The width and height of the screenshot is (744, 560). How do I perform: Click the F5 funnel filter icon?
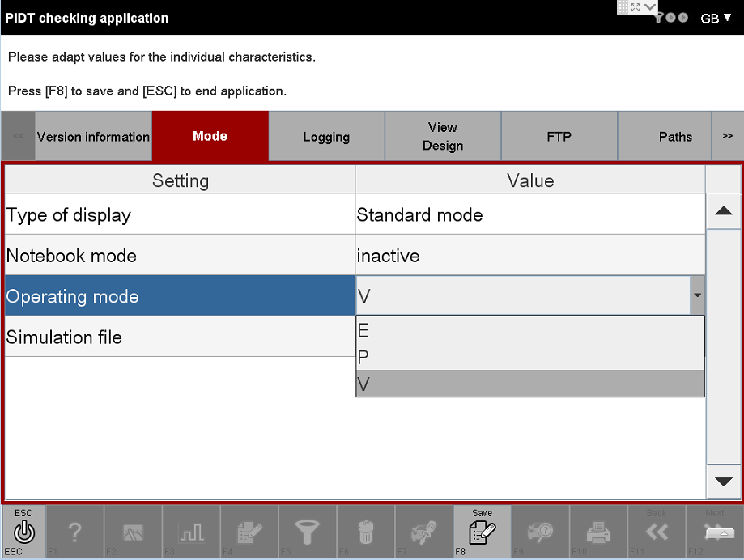tap(308, 532)
